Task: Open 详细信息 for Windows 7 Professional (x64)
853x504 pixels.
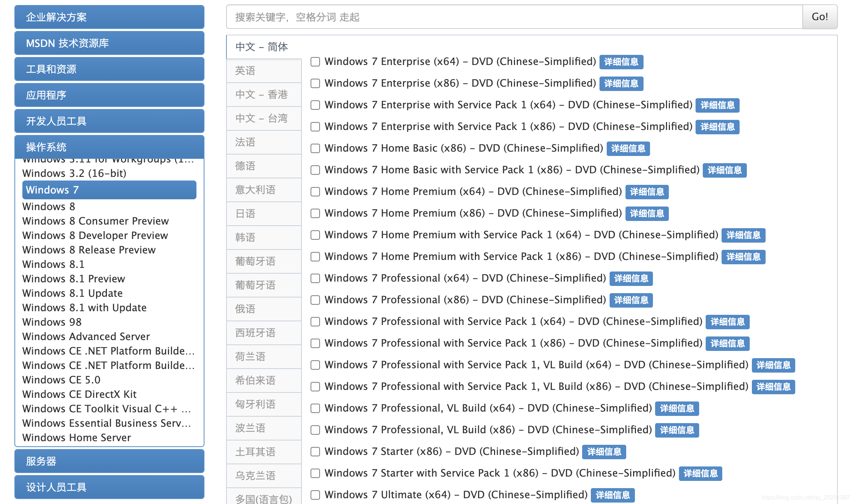Action: tap(631, 278)
